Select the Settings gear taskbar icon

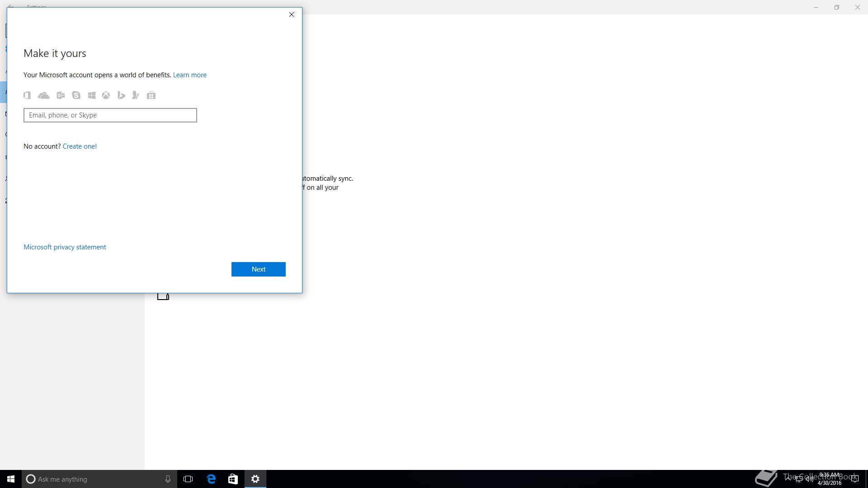coord(255,479)
